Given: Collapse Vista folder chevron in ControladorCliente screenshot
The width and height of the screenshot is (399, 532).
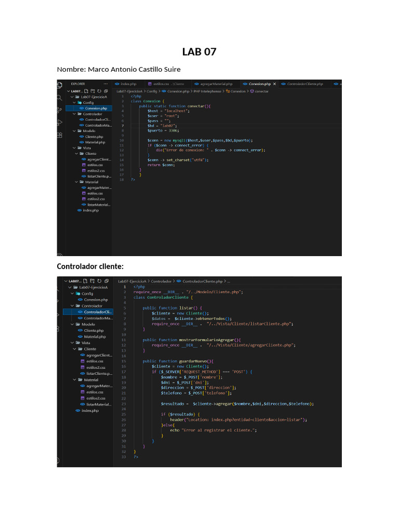Looking at the screenshot, I should tap(72, 343).
